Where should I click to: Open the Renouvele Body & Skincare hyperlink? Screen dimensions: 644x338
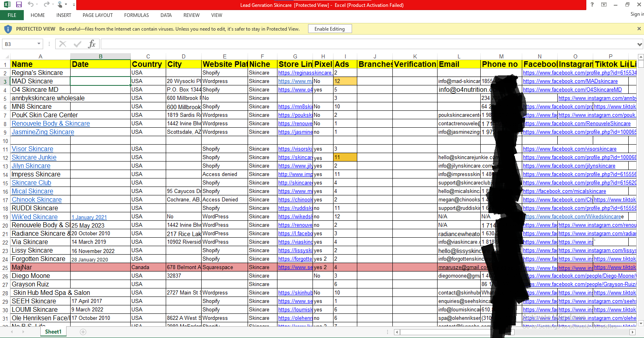[51, 124]
